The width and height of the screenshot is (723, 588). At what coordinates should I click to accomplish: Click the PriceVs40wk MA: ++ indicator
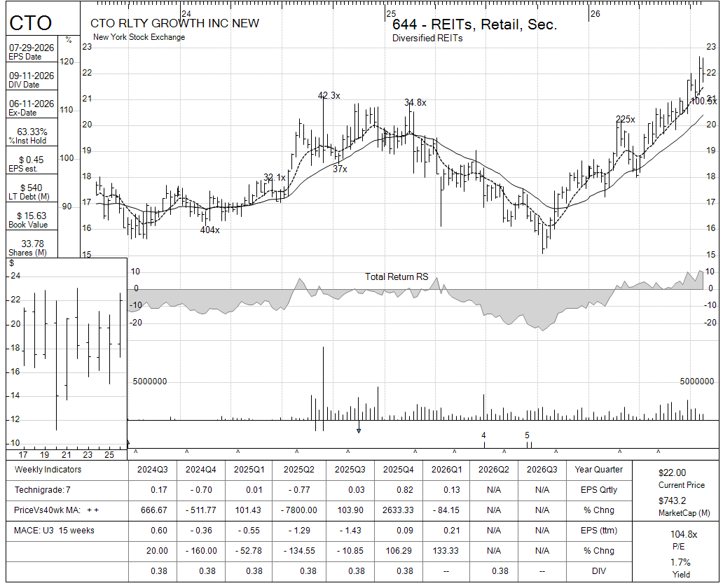pos(56,510)
